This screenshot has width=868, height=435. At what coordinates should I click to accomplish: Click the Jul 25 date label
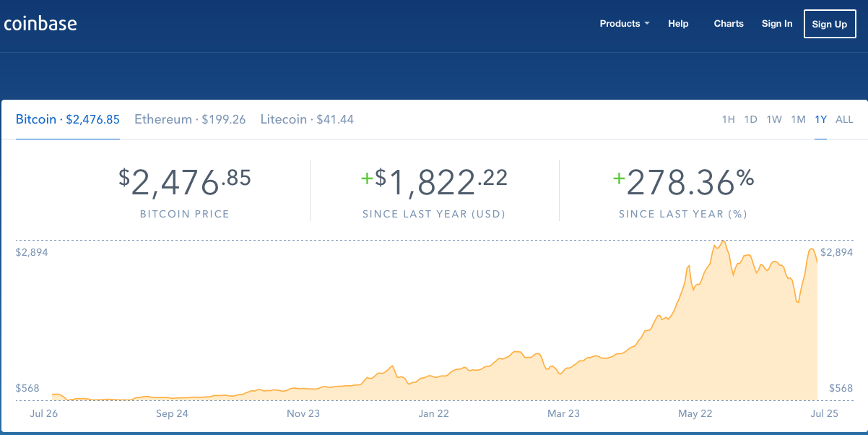click(825, 413)
